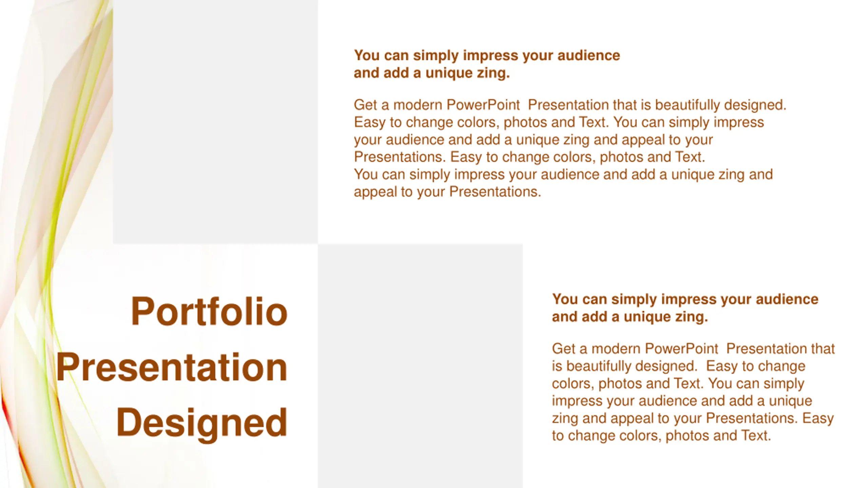Screen dimensions: 868x488
Task: Click the line starting 'zing and appeal to your Presentations'
Action: click(692, 418)
